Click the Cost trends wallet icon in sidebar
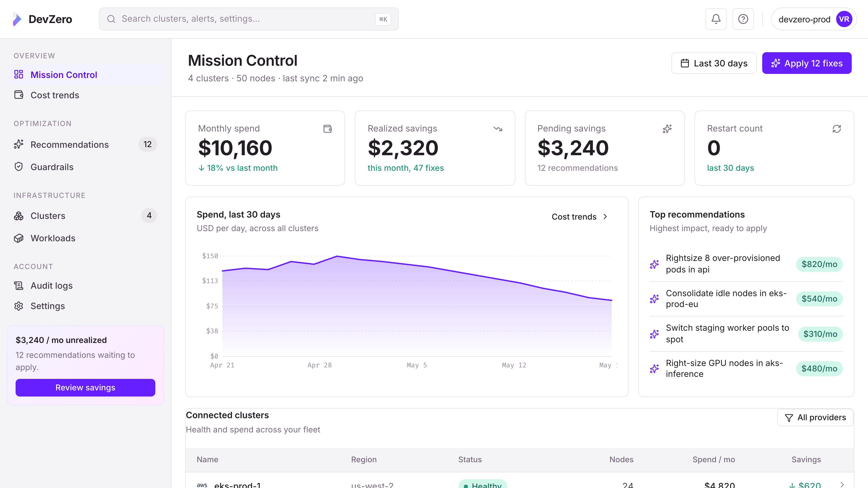Viewport: 868px width, 488px height. click(19, 95)
